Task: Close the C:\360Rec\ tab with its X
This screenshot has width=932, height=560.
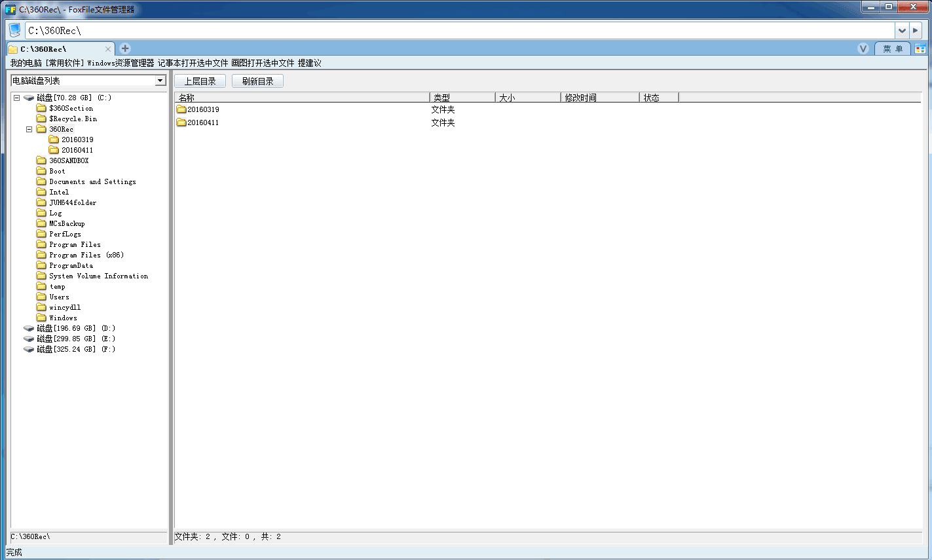Action: point(108,49)
